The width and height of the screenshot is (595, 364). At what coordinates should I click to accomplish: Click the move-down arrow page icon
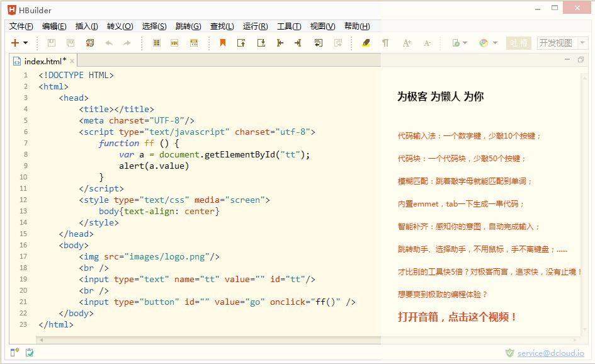point(261,43)
